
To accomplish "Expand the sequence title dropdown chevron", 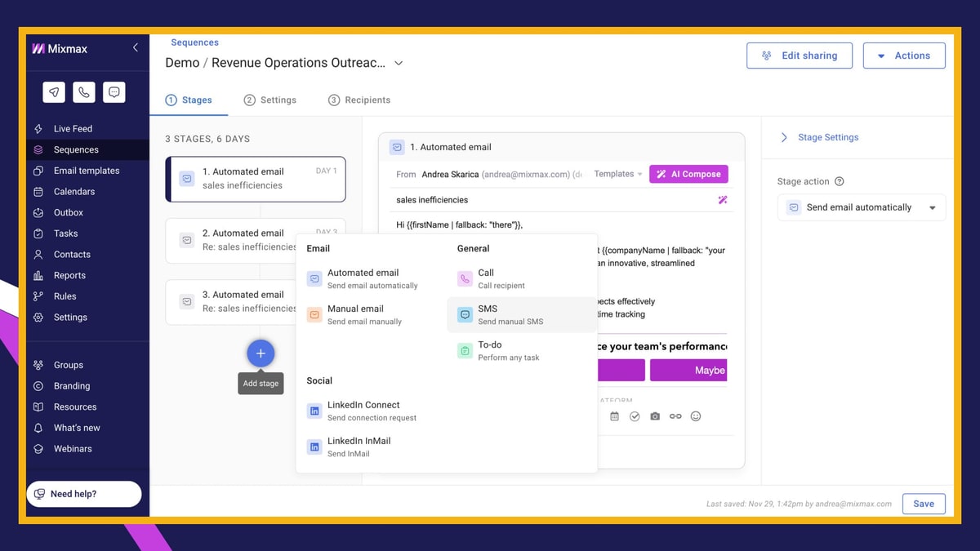I will pos(399,63).
